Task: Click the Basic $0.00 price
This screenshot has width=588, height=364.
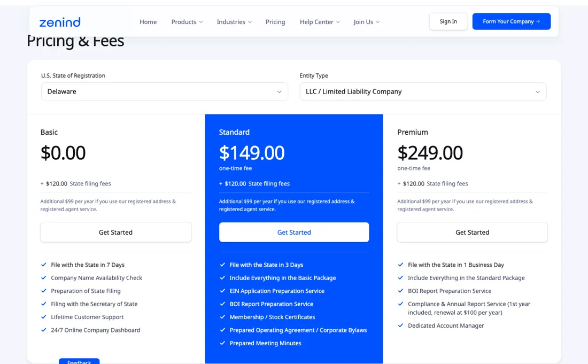Action: coord(63,152)
